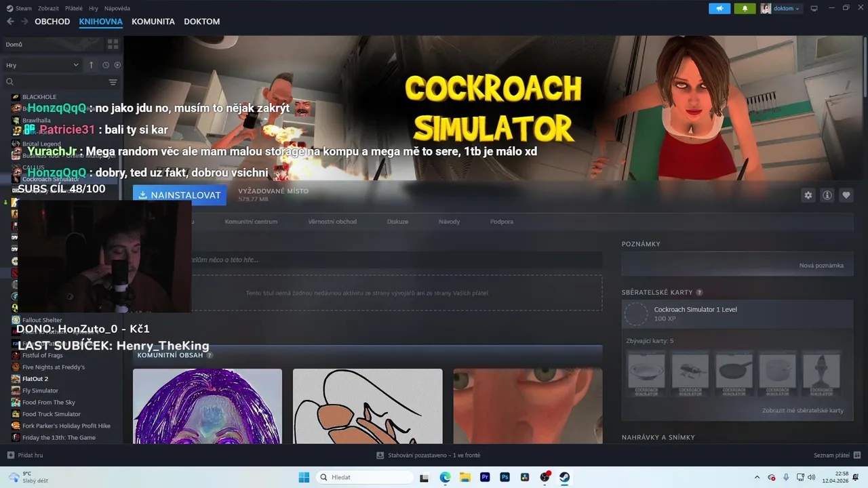Image resolution: width=868 pixels, height=488 pixels.
Task: Switch to Big Picture mode icon
Action: point(814,8)
